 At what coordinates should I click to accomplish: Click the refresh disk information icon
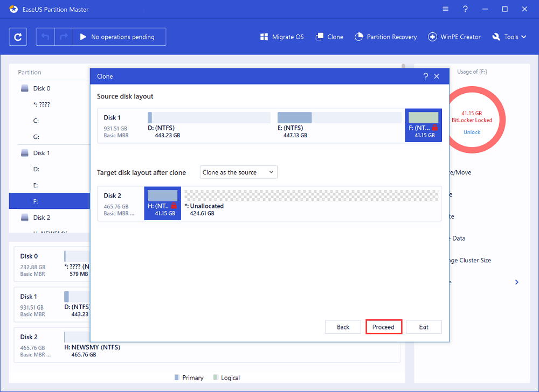pos(18,37)
